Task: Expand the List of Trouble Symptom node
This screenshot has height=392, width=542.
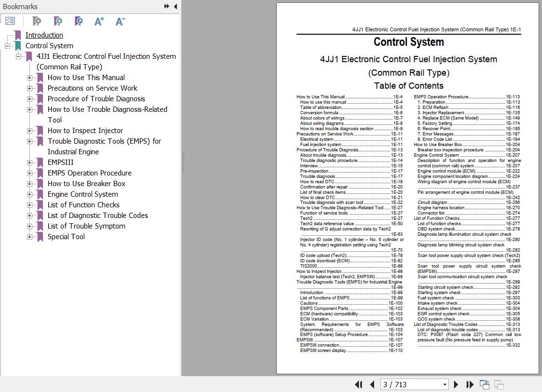Action: tap(29, 227)
